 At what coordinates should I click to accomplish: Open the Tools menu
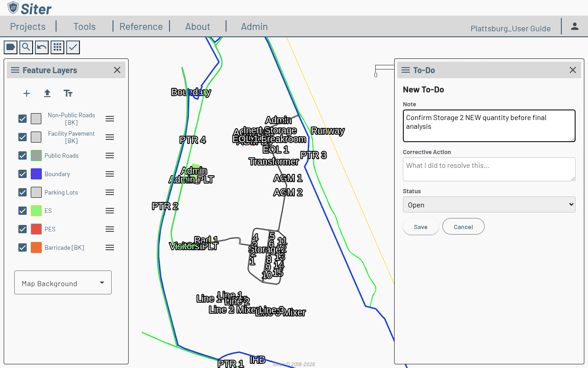coord(85,27)
